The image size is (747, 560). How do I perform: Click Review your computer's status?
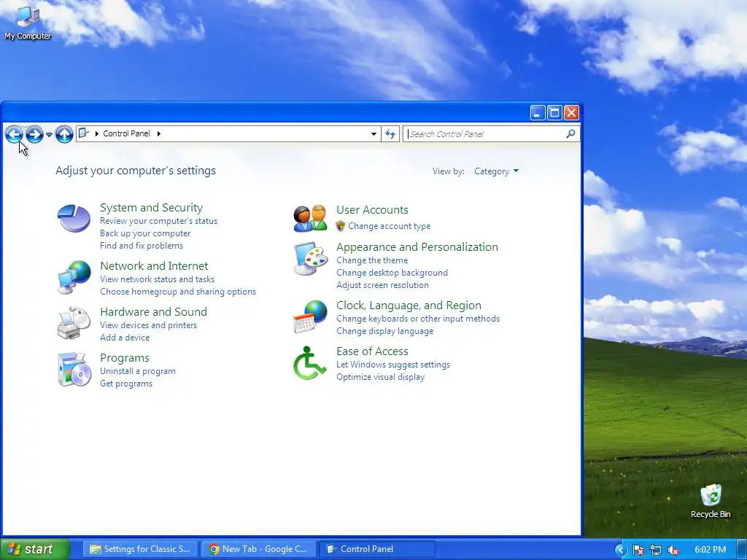click(158, 221)
